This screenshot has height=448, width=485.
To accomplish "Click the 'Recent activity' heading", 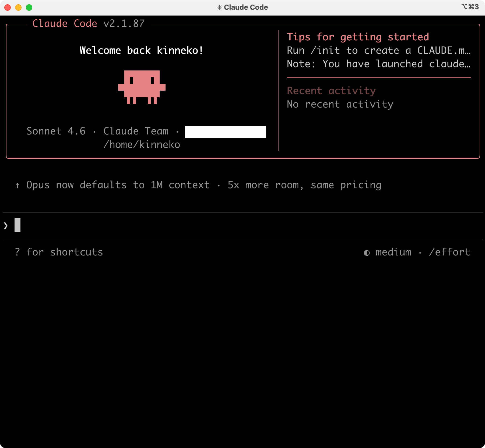I will (x=331, y=91).
